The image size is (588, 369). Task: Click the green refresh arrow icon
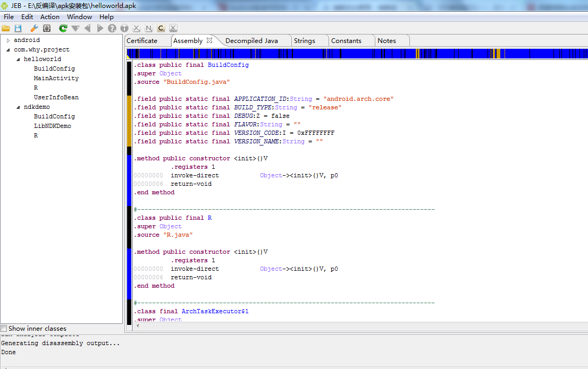[x=63, y=28]
